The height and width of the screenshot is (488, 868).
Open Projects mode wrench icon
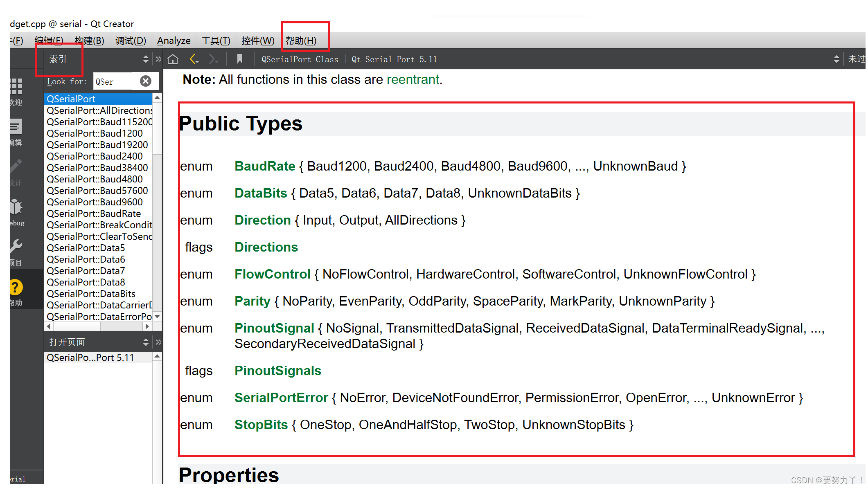coord(16,246)
